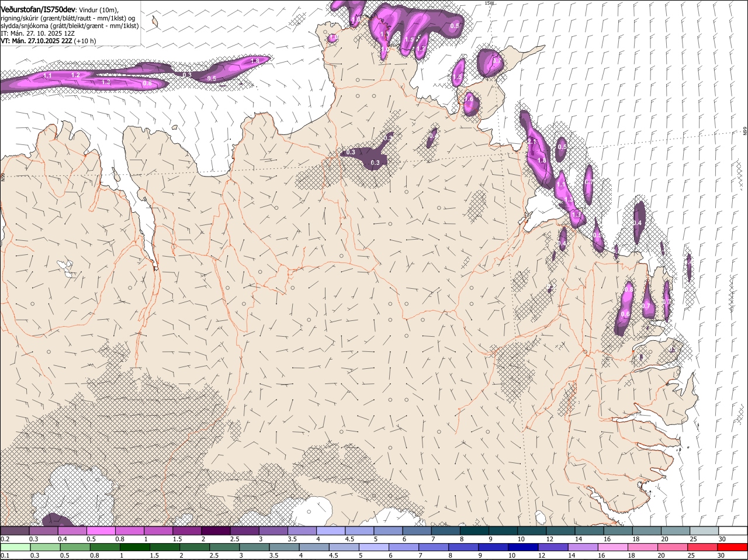
Task: Pick the green-row swatch between 0.5 and 0.8
Action: (x=75, y=547)
